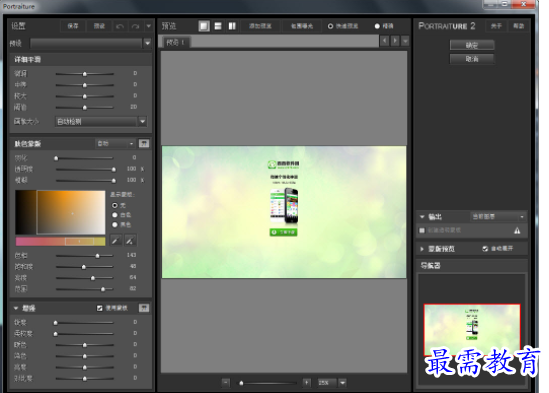Viewport: 549px width, 393px height.
Task: Toggle create transparency mask checkbox in output
Action: (422, 230)
